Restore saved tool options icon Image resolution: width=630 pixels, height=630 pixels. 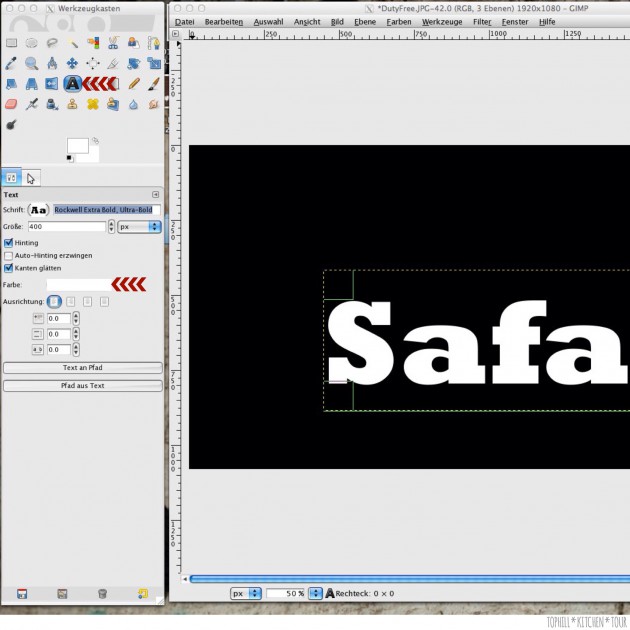point(62,593)
